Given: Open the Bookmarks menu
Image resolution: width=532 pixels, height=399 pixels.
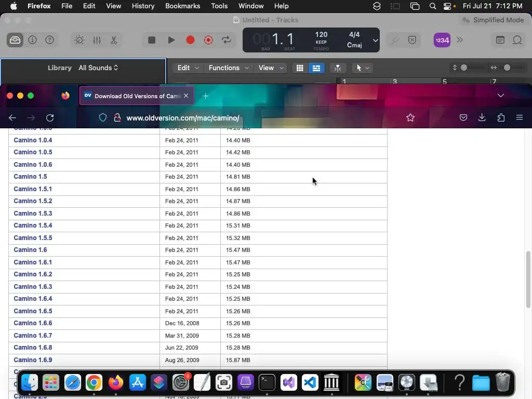Looking at the screenshot, I should (182, 6).
